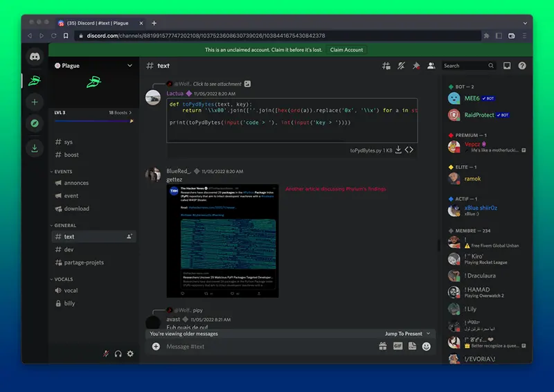554x392 pixels.
Task: Open browser tab list dropdown arrow
Action: pyautogui.click(x=525, y=23)
